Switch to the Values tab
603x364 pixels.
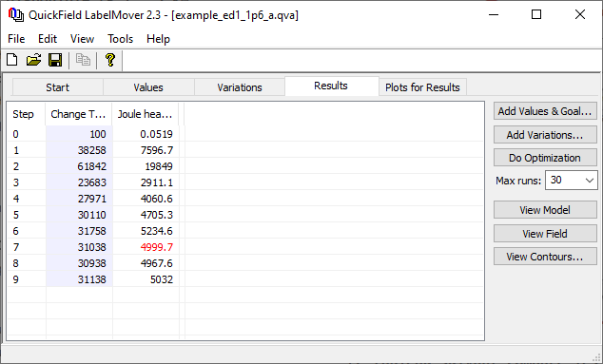click(x=148, y=87)
